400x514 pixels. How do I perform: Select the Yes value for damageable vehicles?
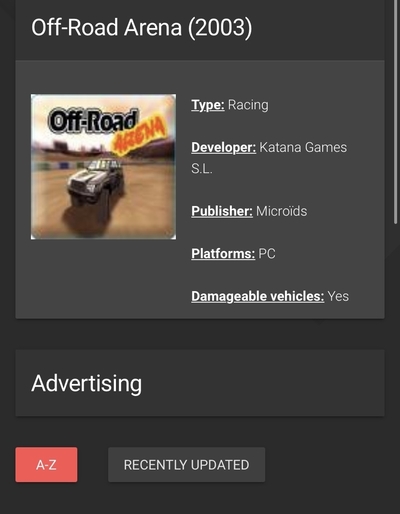point(338,296)
